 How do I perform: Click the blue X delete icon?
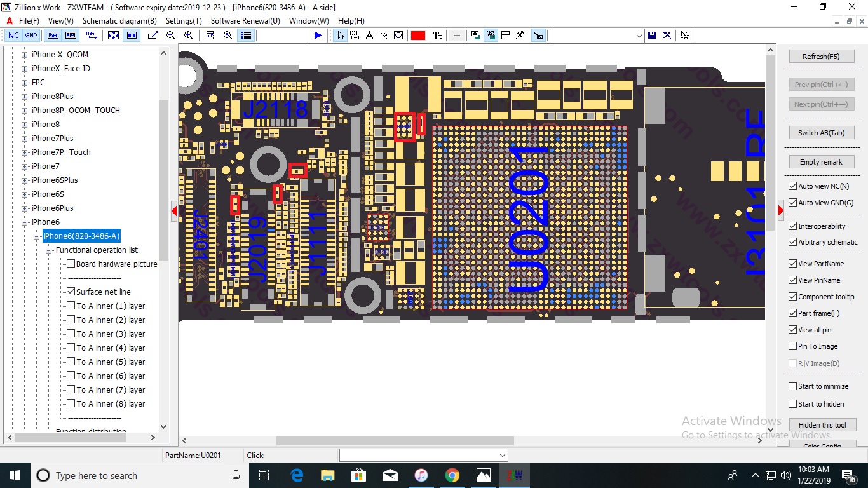click(x=667, y=36)
